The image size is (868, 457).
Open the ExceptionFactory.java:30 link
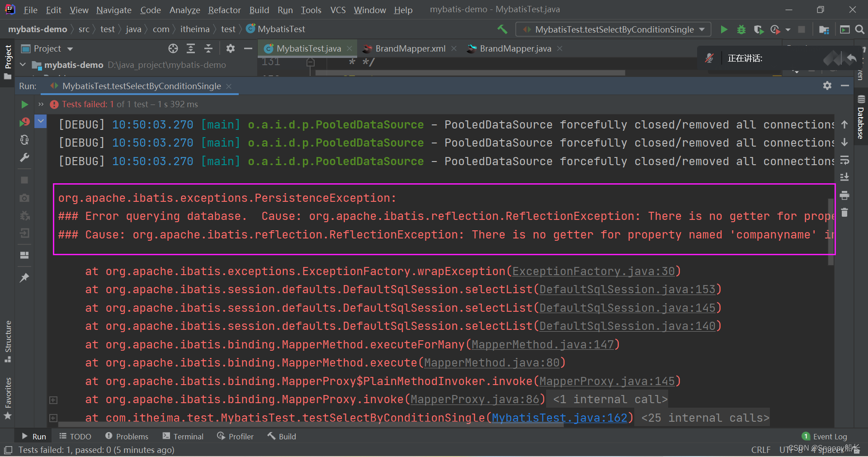coord(594,271)
